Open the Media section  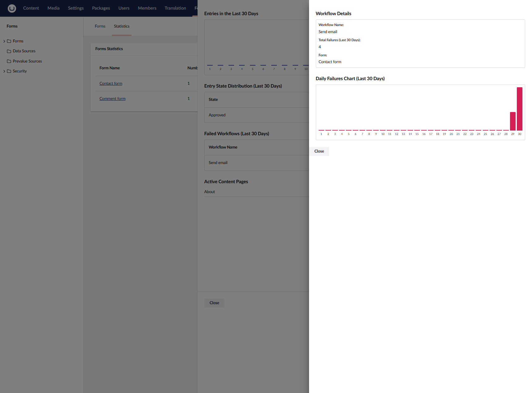(x=53, y=8)
